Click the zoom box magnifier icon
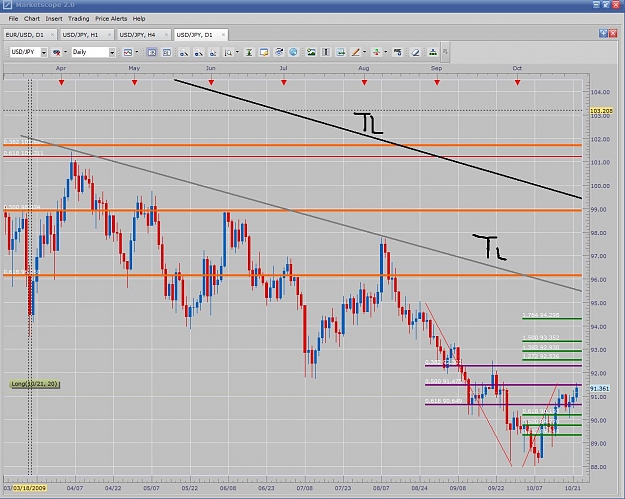This screenshot has height=499, width=625. [x=228, y=52]
